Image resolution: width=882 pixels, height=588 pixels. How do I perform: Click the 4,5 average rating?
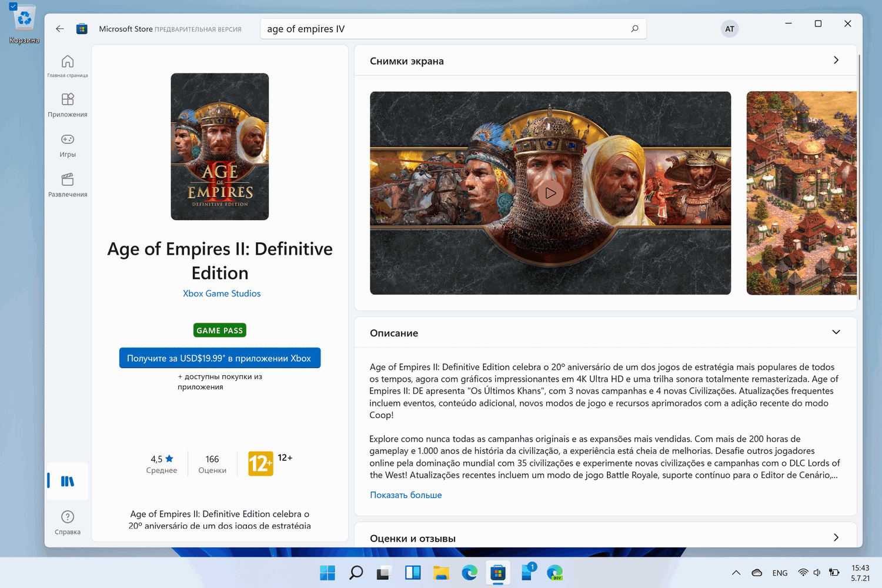pyautogui.click(x=162, y=464)
